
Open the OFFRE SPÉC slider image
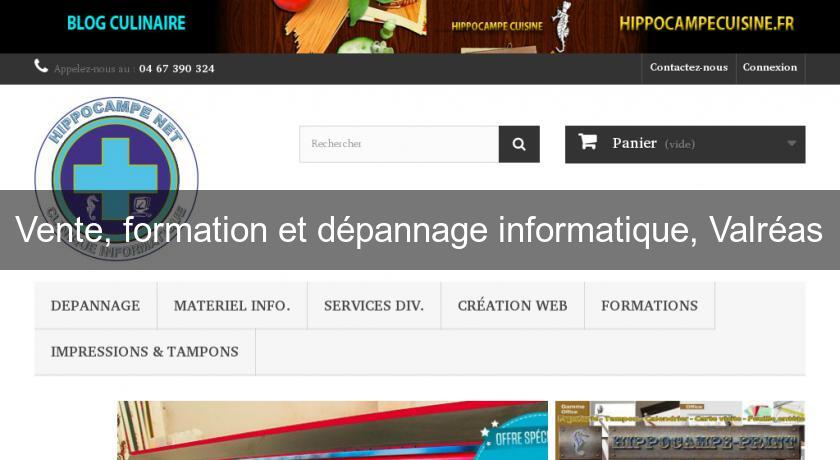tap(332, 430)
